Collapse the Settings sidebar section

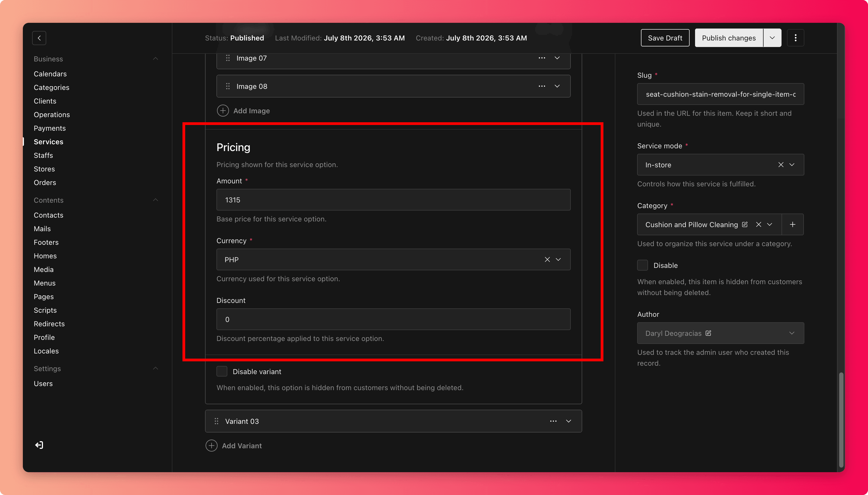tap(156, 368)
